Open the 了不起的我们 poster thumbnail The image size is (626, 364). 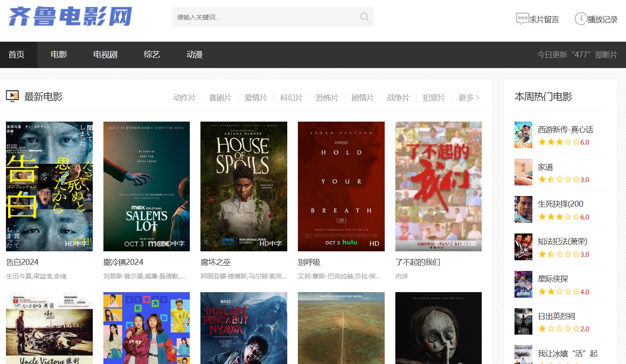(x=438, y=186)
